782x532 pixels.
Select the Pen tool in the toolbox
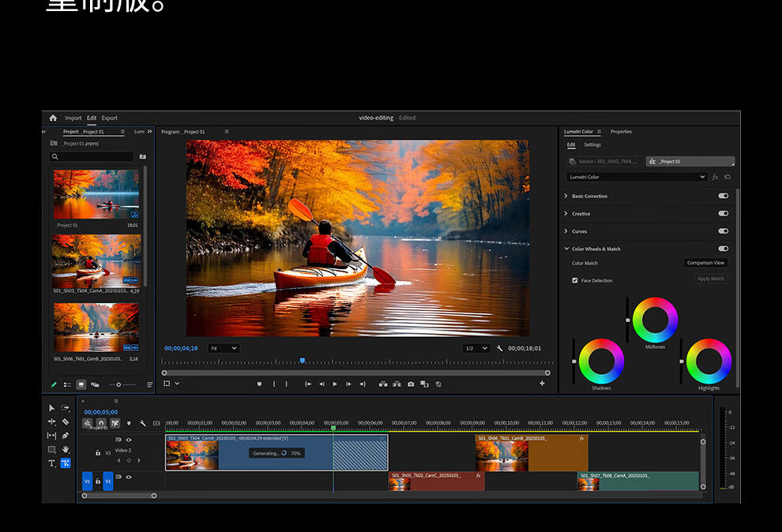click(x=66, y=436)
